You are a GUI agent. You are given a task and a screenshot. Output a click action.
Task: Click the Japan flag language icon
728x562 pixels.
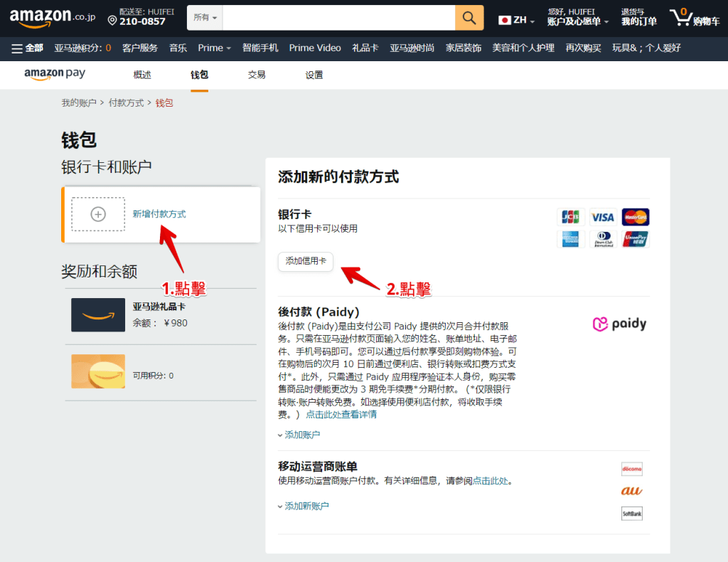[504, 20]
